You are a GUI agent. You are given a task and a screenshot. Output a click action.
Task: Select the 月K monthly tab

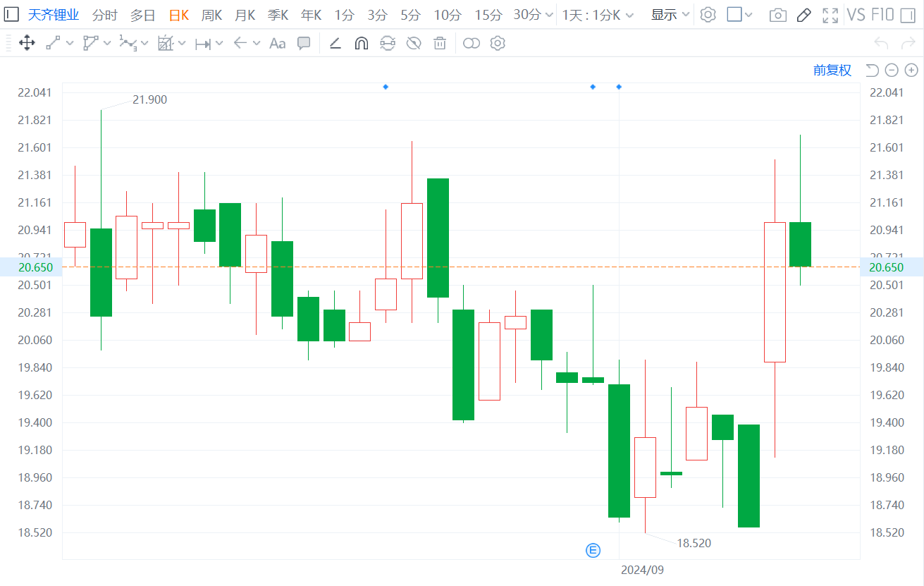(x=245, y=15)
